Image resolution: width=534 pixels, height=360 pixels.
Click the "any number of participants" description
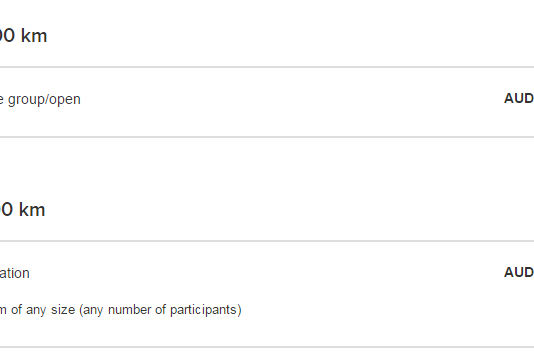pos(160,310)
